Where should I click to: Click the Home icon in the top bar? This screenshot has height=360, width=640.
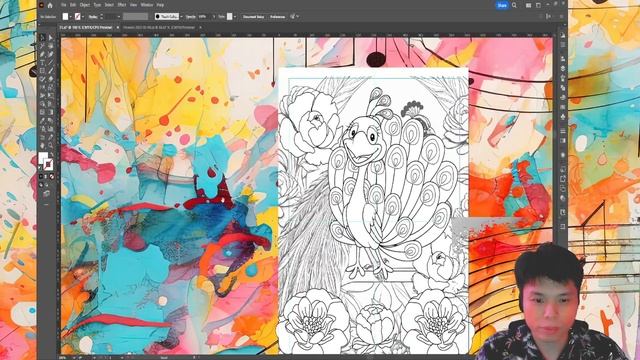coord(50,5)
